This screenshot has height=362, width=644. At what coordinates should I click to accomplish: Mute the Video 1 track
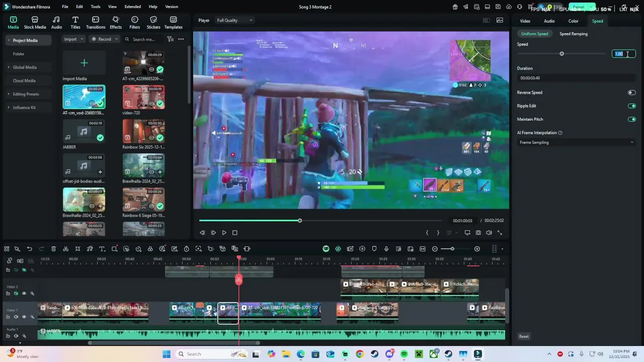16,317
